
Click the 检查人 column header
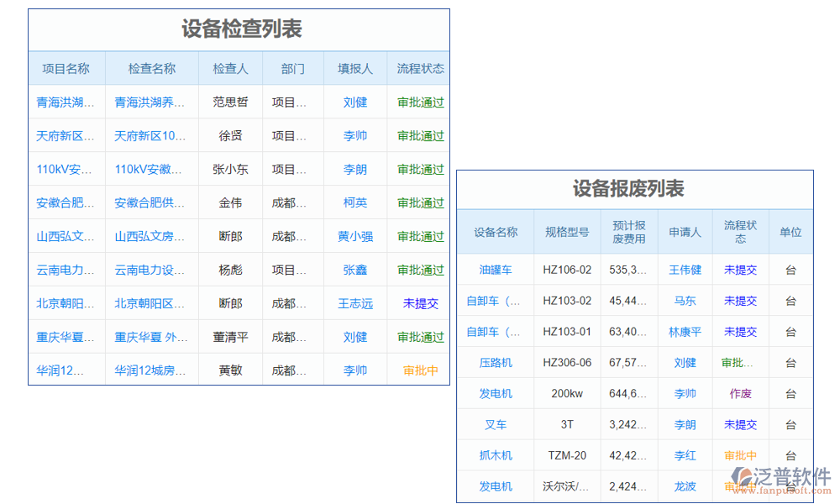230,68
